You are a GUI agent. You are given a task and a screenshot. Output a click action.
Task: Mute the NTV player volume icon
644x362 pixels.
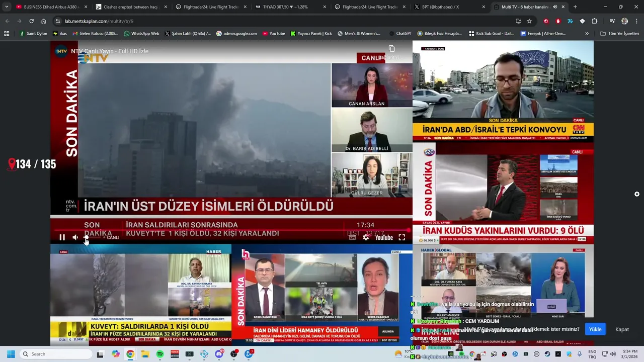(x=75, y=237)
